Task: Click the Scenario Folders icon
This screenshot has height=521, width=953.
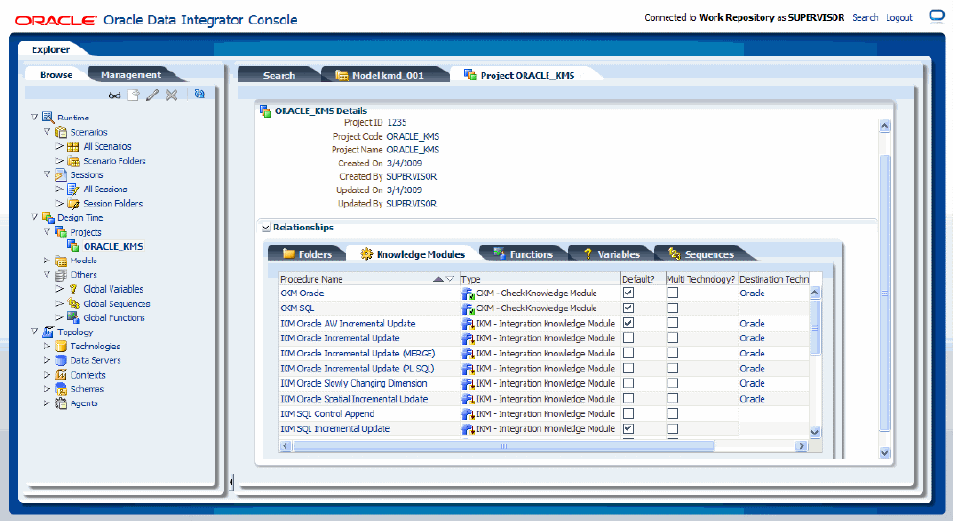Action: coord(74,161)
